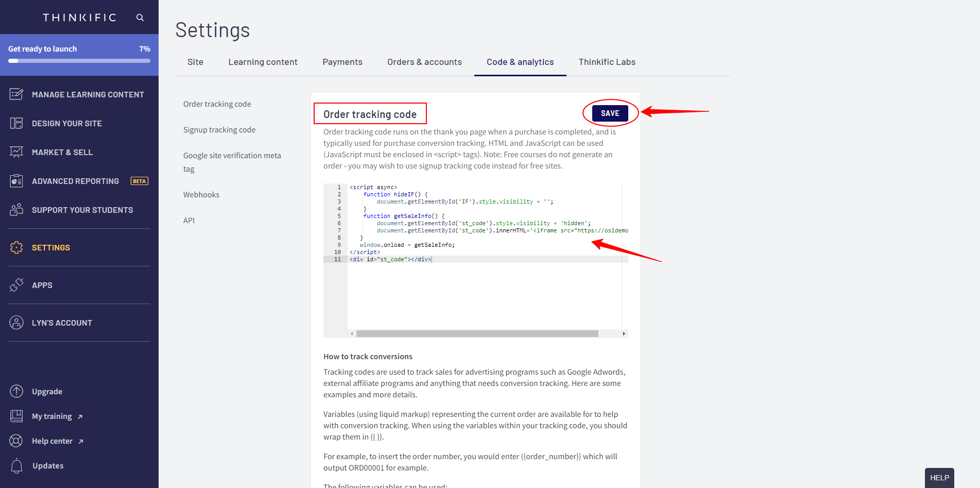The image size is (980, 488).
Task: Open the Thinkific Labs tab
Action: coord(607,62)
